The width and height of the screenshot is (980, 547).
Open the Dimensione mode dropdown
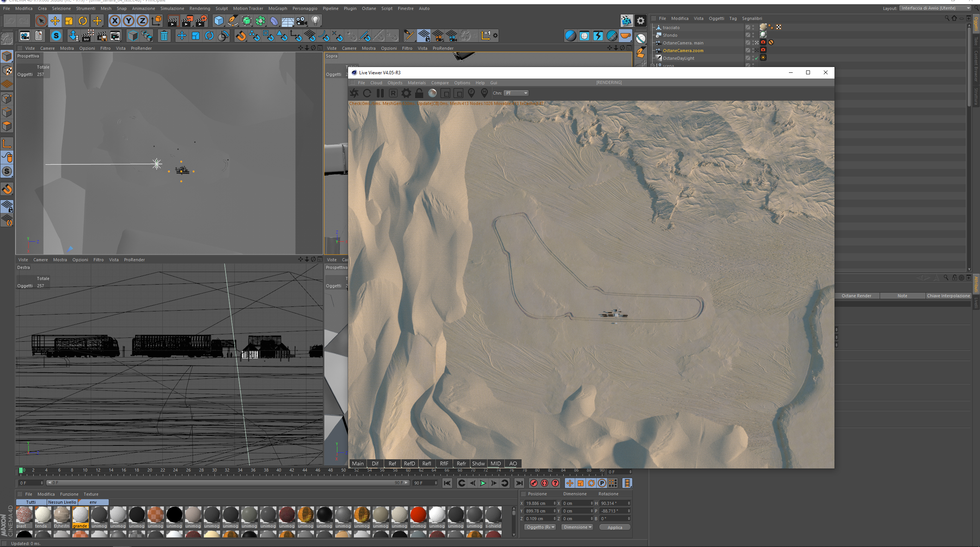578,527
